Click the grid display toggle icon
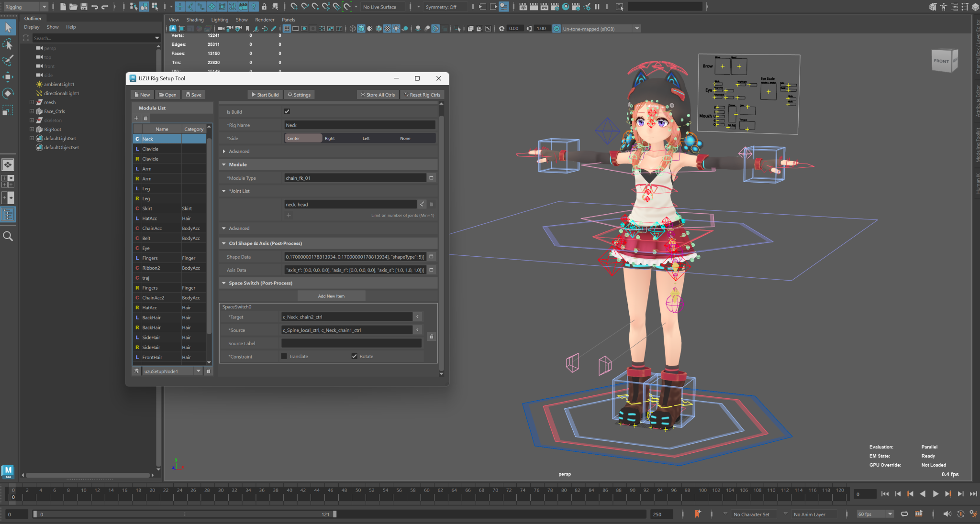This screenshot has height=524, width=980. (287, 28)
